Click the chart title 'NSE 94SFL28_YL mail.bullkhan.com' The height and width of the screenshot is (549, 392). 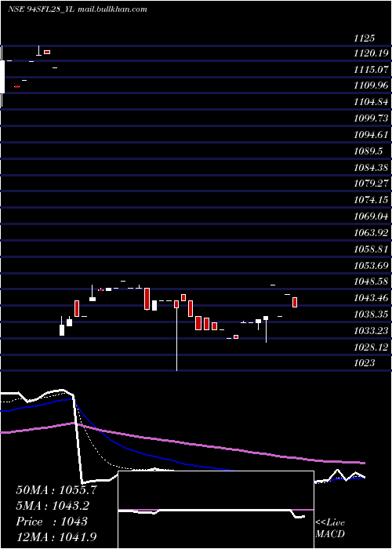click(x=77, y=9)
